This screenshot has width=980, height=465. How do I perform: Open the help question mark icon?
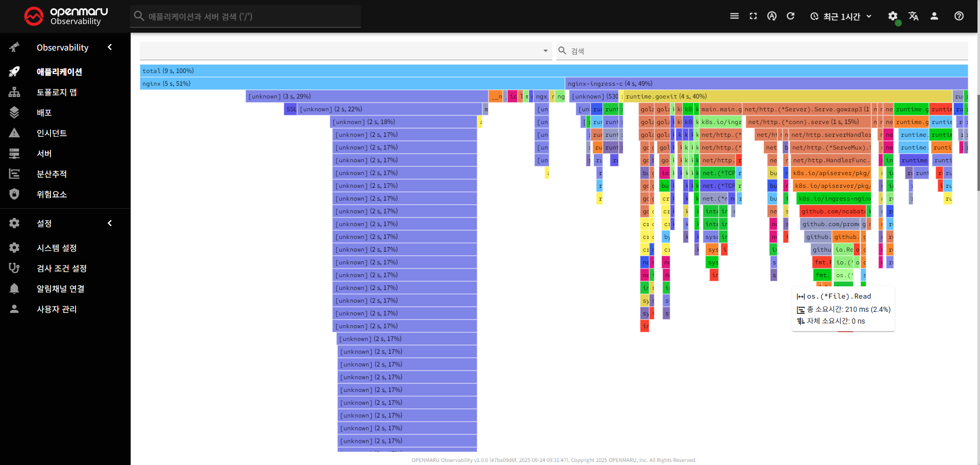pyautogui.click(x=959, y=16)
